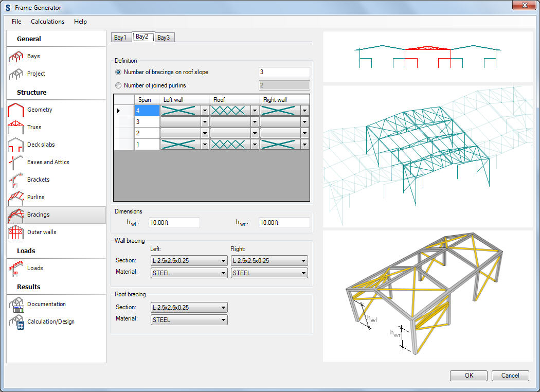Click the Frame Generator app icon in title bar
Viewport: 540px width, 392px height.
tap(8, 8)
